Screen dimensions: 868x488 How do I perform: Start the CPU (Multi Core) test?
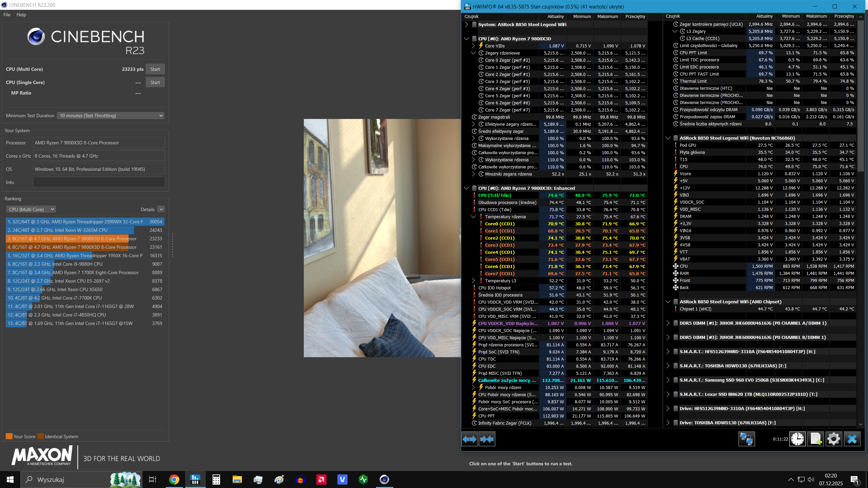[x=155, y=69]
